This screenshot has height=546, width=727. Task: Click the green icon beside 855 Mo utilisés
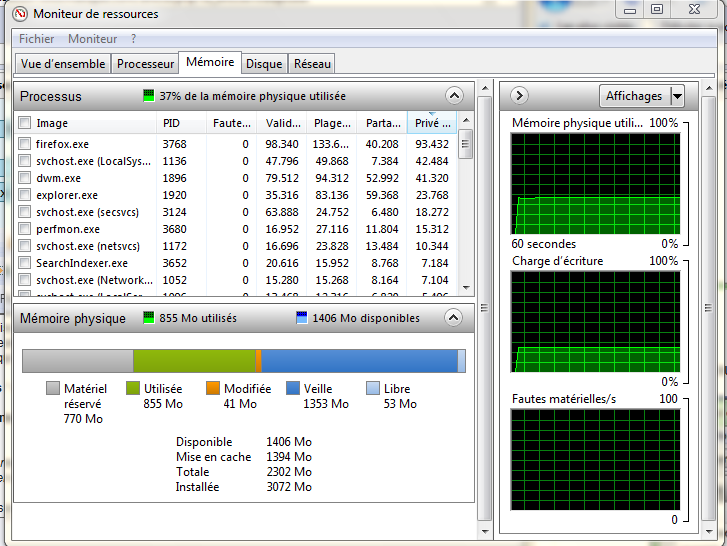point(148,317)
